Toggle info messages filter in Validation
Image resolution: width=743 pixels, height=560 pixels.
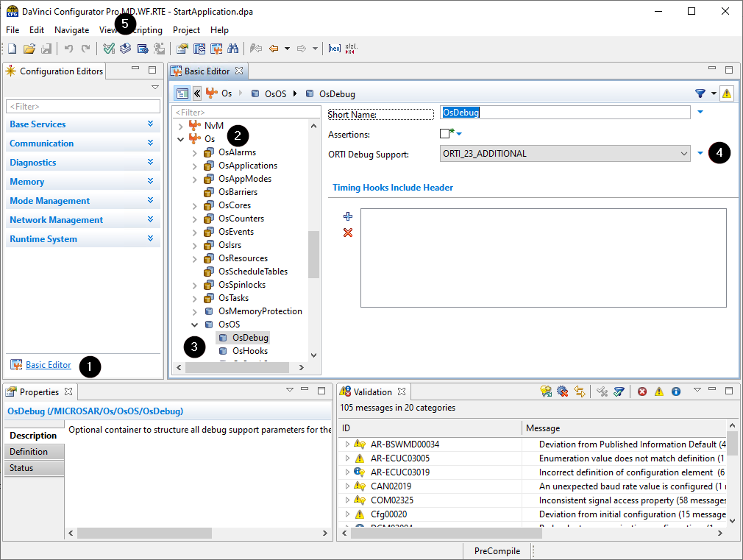click(676, 391)
